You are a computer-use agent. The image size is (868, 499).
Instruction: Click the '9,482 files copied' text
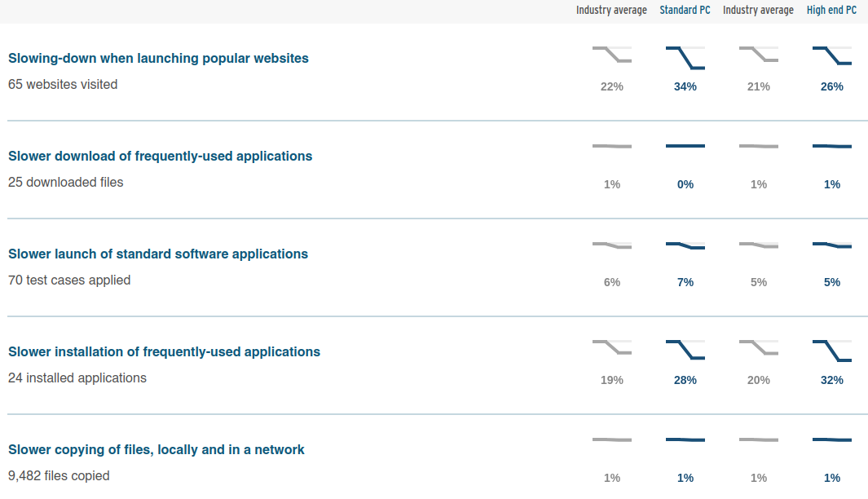click(x=59, y=475)
